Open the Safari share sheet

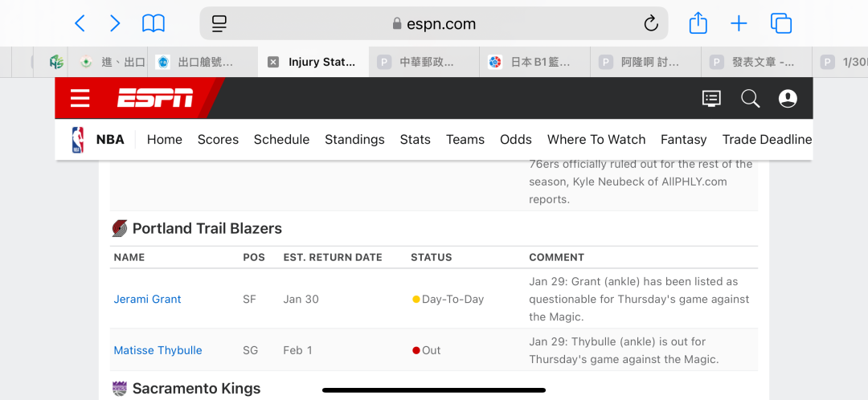[x=698, y=23]
